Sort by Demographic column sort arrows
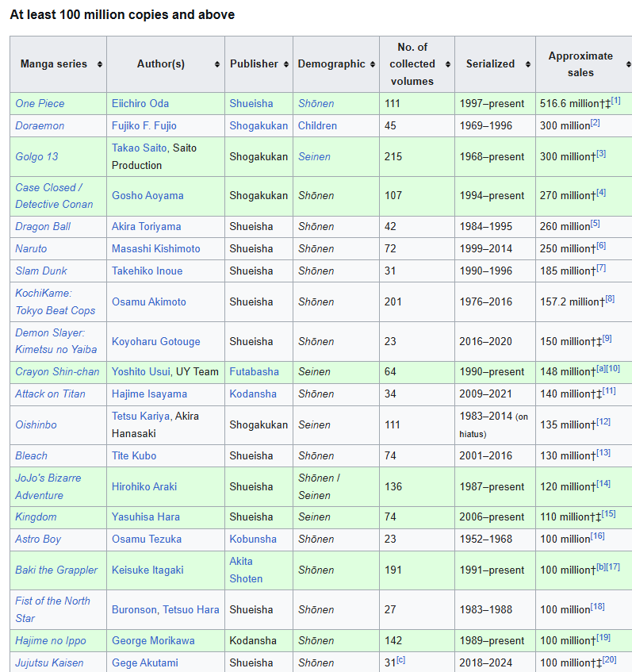This screenshot has width=632, height=672. pyautogui.click(x=373, y=64)
